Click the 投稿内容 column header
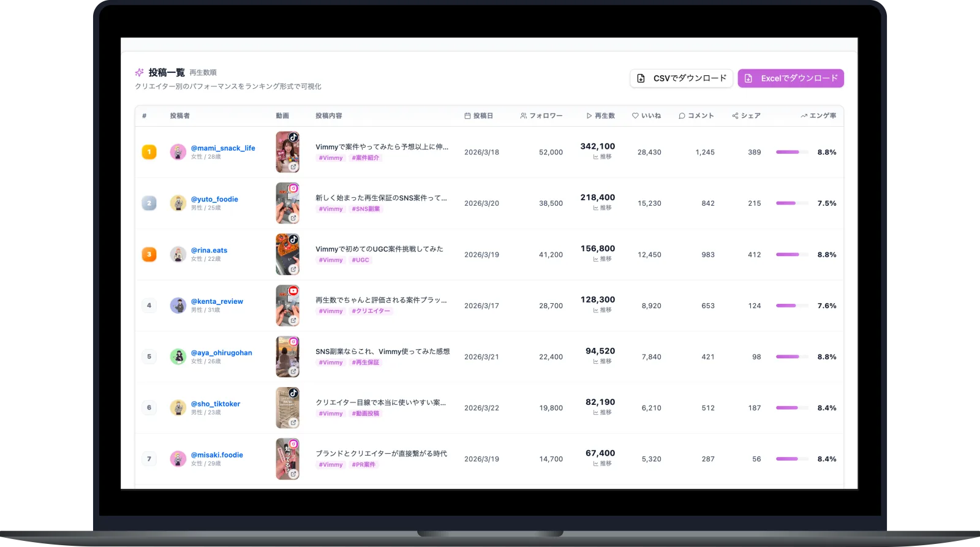The height and width of the screenshot is (547, 980). point(329,116)
